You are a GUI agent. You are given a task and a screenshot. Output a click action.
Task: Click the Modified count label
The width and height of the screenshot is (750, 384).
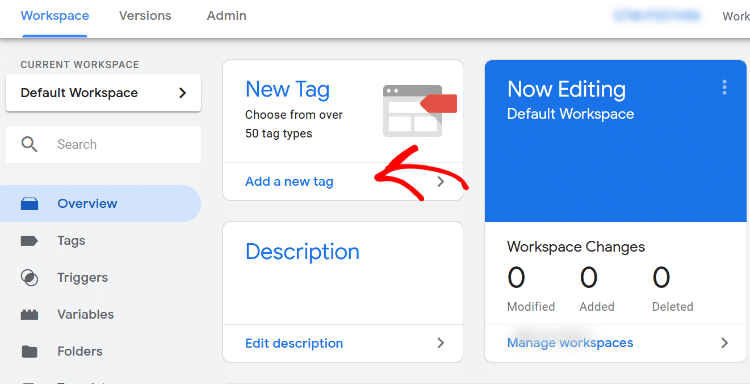point(531,307)
